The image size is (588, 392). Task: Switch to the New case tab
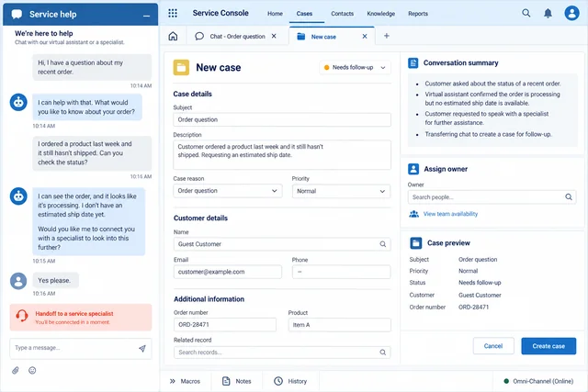click(323, 37)
